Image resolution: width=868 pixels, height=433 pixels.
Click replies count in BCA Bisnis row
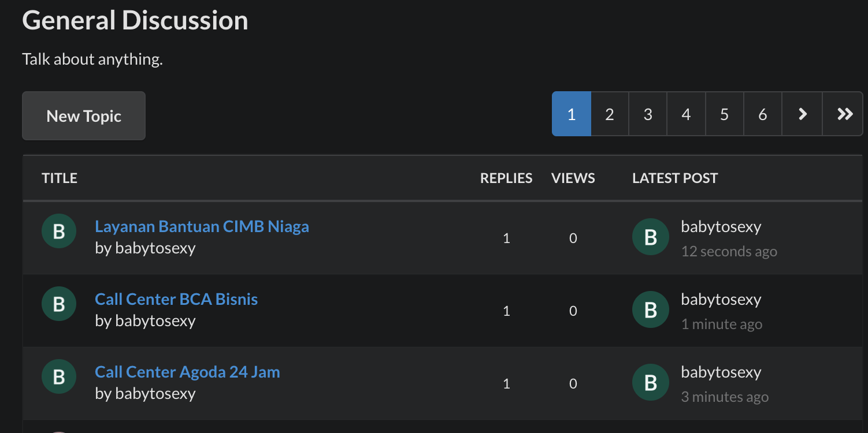(x=506, y=311)
